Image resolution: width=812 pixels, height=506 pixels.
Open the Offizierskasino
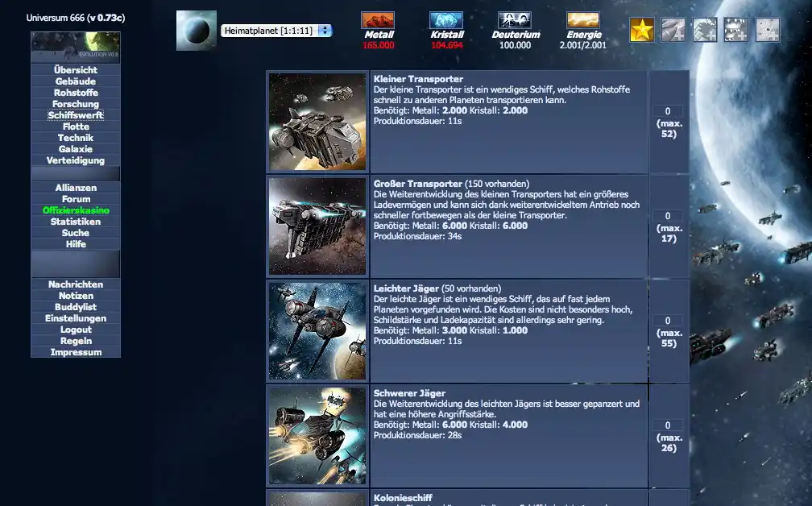pyautogui.click(x=75, y=210)
